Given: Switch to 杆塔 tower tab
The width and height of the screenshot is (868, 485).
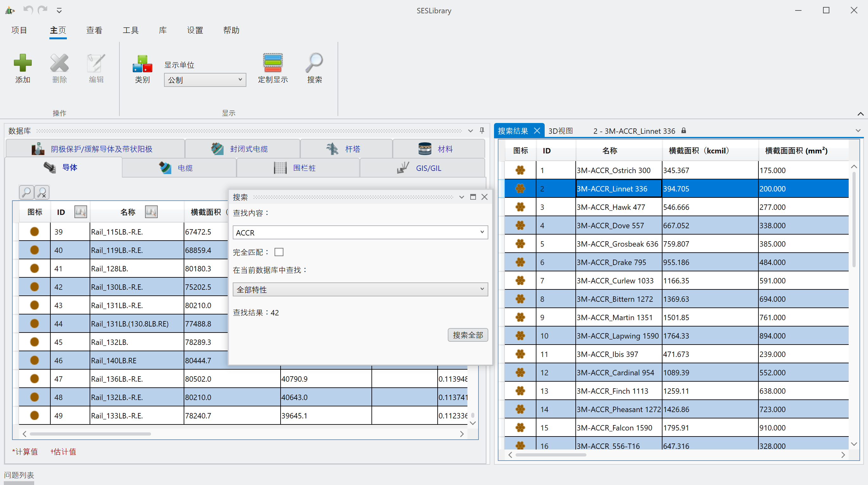Looking at the screenshot, I should tap(346, 149).
